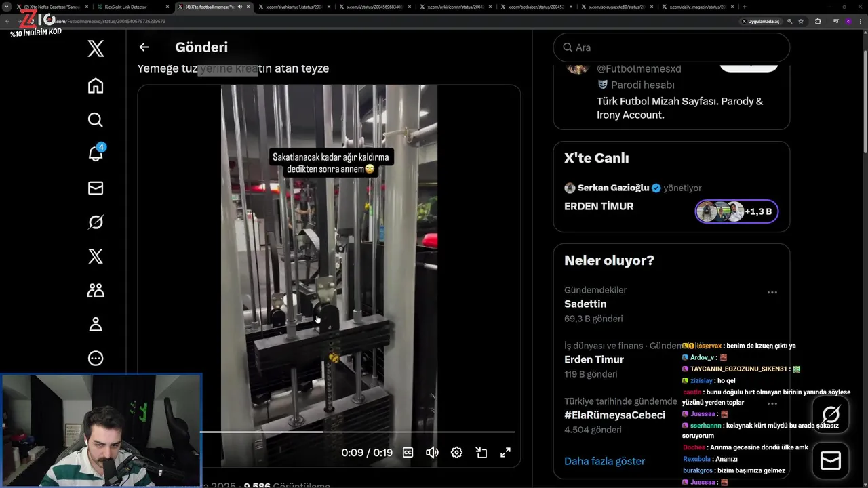Open the tab search dropdown arrow
This screenshot has height=488, width=868.
[6, 7]
